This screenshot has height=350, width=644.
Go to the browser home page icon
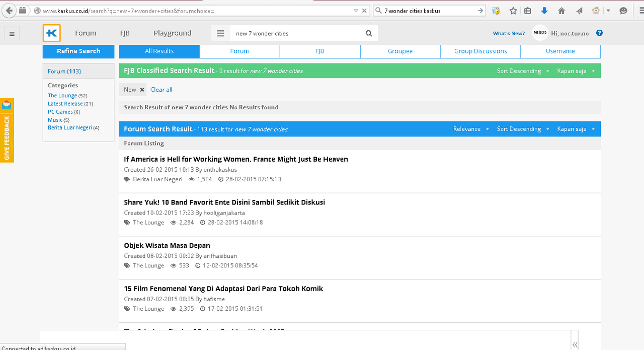(x=561, y=11)
